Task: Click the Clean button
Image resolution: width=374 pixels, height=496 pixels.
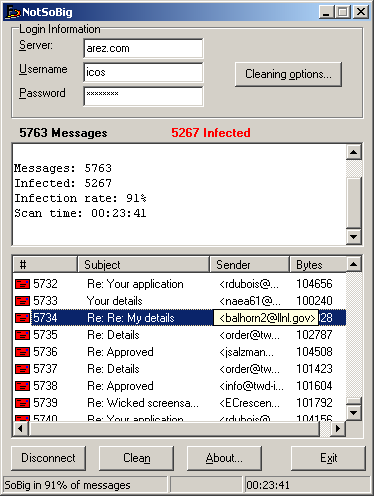Action: tap(136, 458)
